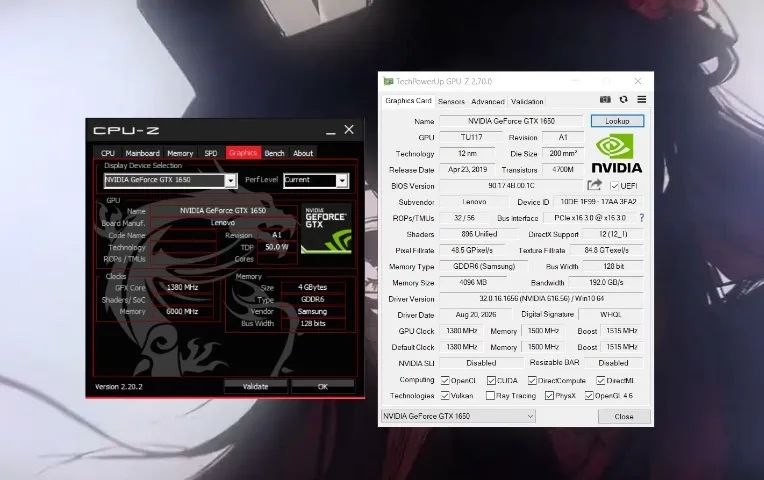Click the bus interface question mark
Image resolution: width=764 pixels, height=480 pixels.
click(x=642, y=218)
